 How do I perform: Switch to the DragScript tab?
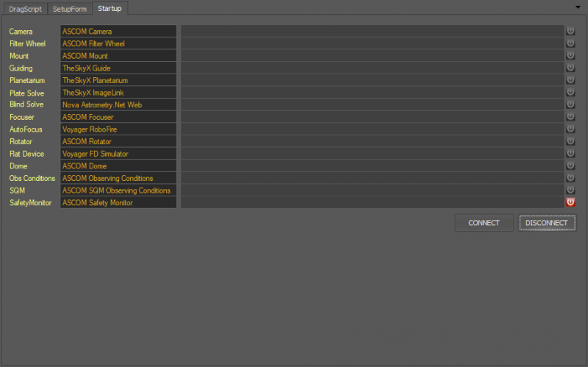point(25,9)
